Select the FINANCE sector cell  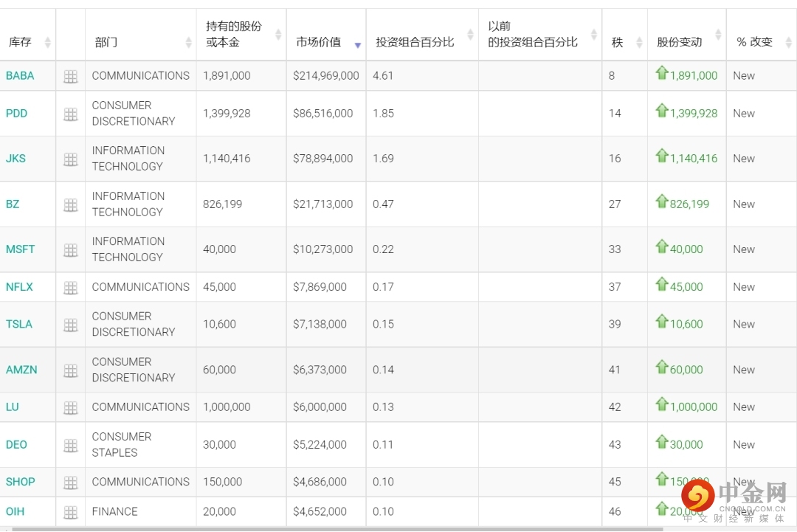[x=141, y=511]
